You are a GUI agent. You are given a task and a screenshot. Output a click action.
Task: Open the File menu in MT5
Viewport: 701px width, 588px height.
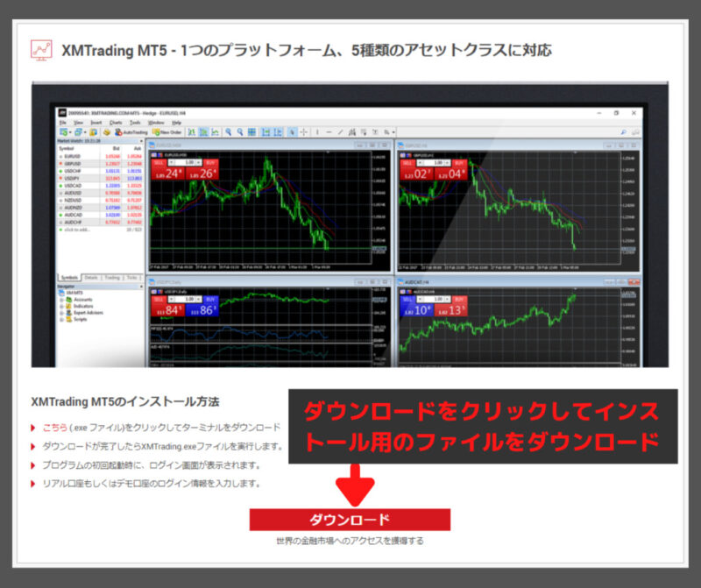tap(62, 123)
